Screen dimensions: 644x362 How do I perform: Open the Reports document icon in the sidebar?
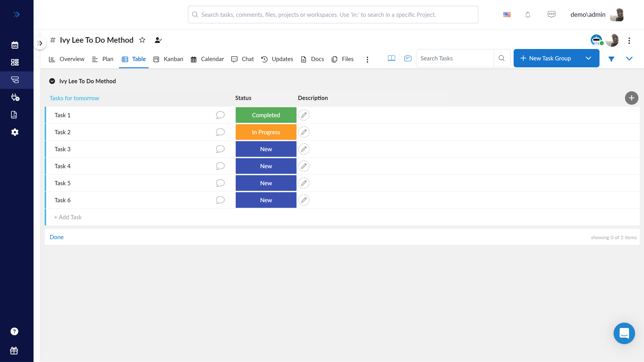click(14, 115)
